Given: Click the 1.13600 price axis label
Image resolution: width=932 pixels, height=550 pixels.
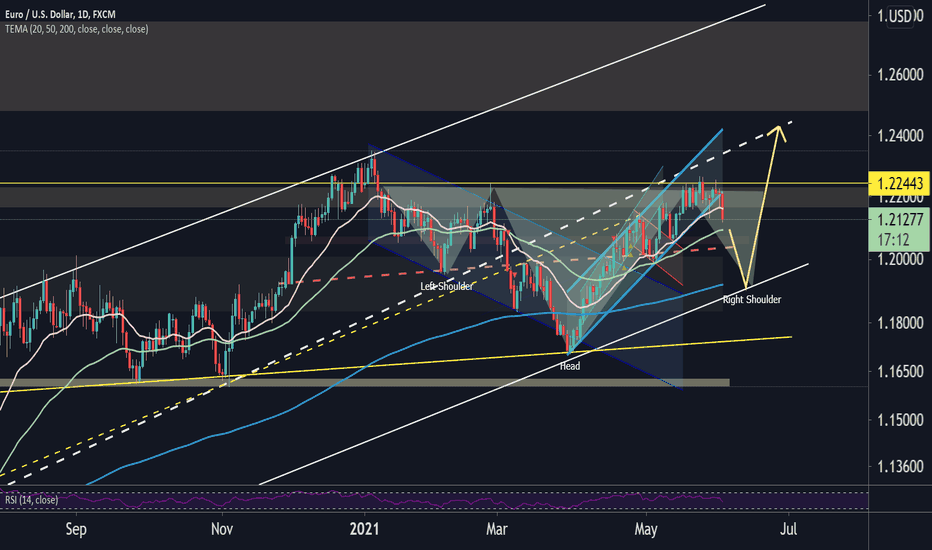Looking at the screenshot, I should (x=900, y=466).
